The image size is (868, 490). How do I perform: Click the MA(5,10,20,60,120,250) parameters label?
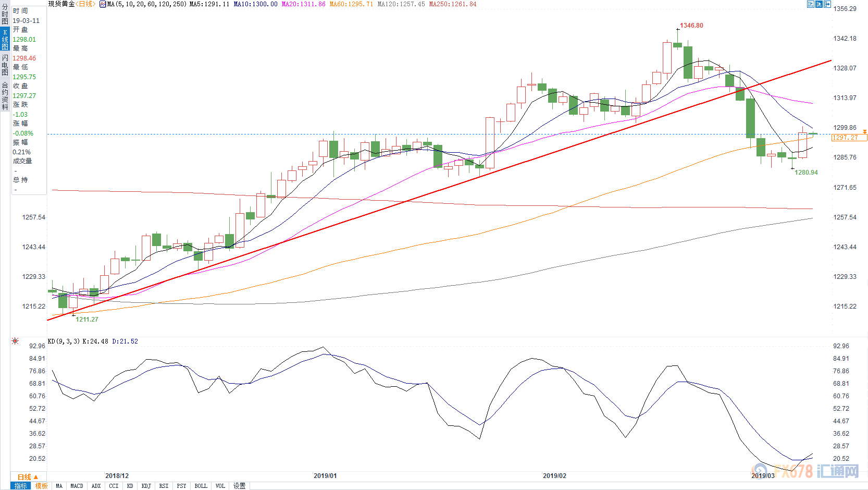click(147, 4)
